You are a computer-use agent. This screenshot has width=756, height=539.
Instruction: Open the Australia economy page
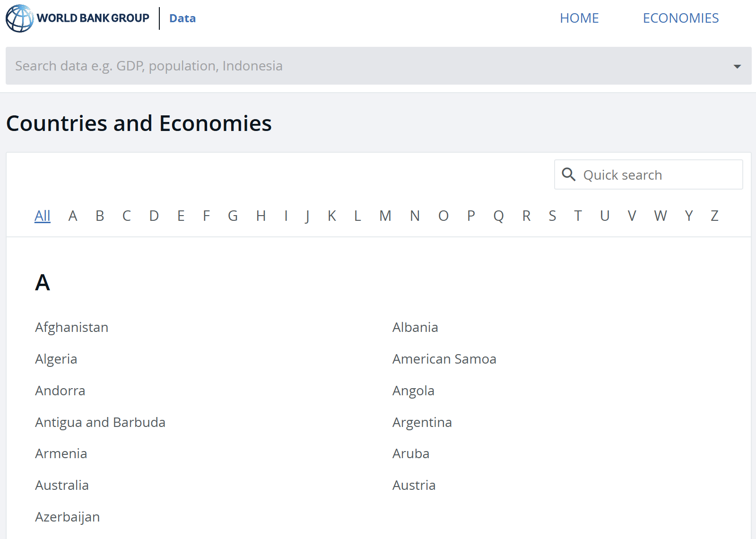click(61, 485)
